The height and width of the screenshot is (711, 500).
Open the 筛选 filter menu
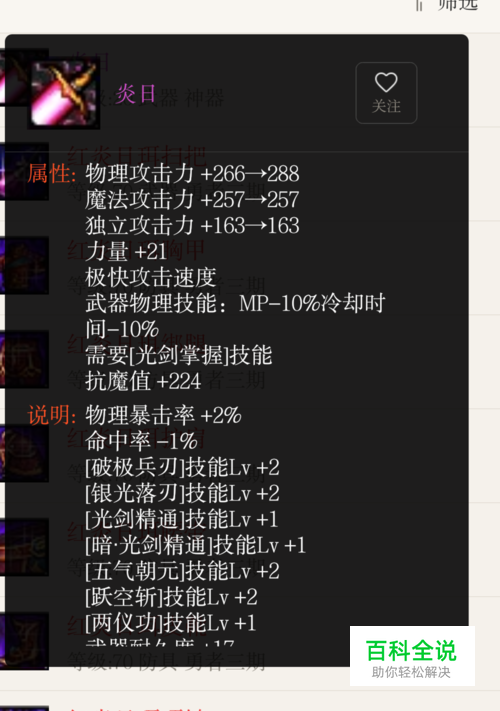[457, 5]
